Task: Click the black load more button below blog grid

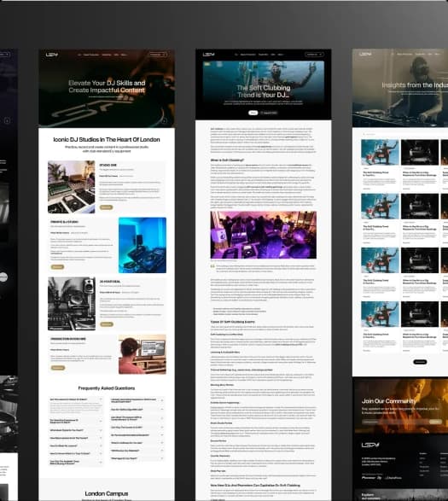Action: (420, 362)
